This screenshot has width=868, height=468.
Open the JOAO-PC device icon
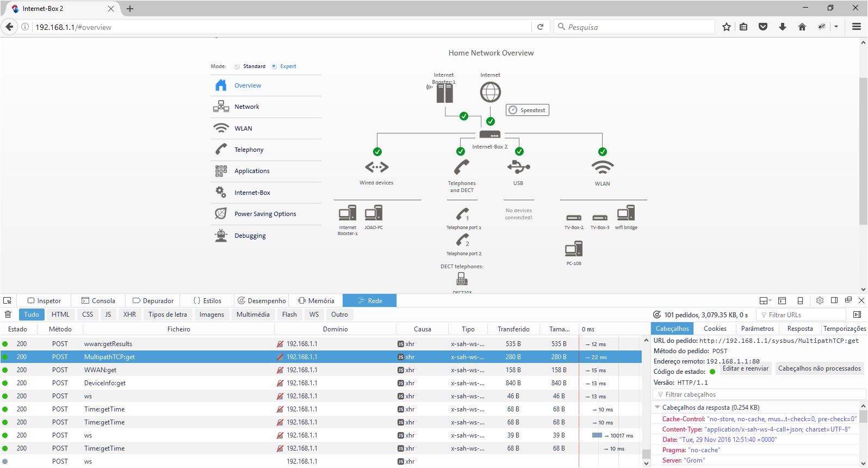(374, 213)
